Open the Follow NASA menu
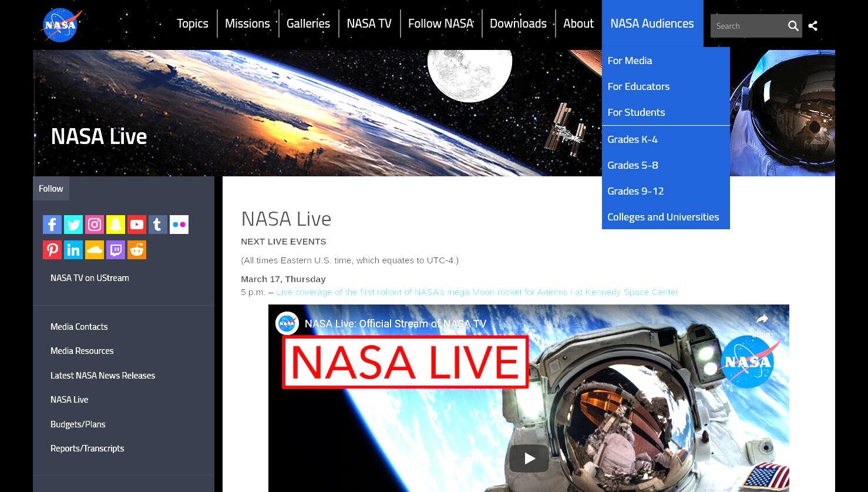 440,24
